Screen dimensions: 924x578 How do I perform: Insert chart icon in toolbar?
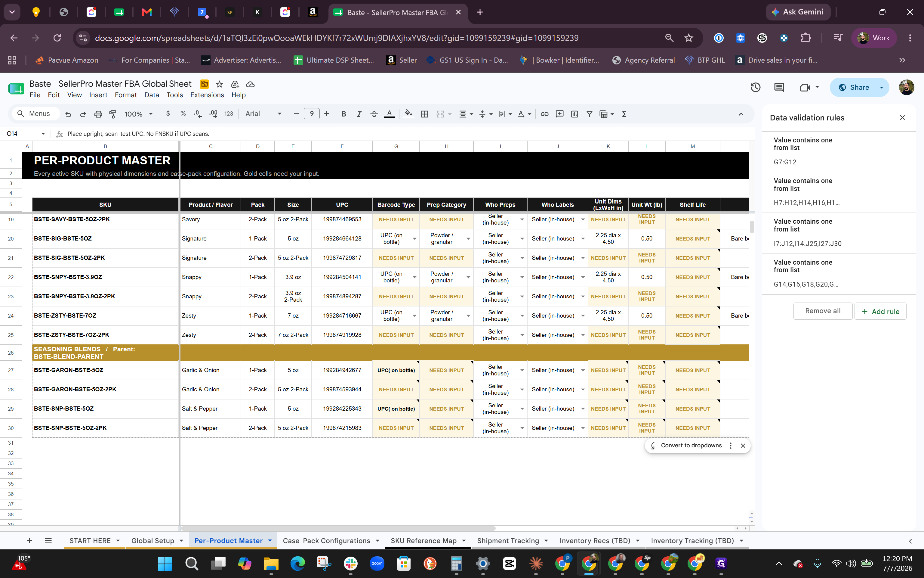click(574, 114)
